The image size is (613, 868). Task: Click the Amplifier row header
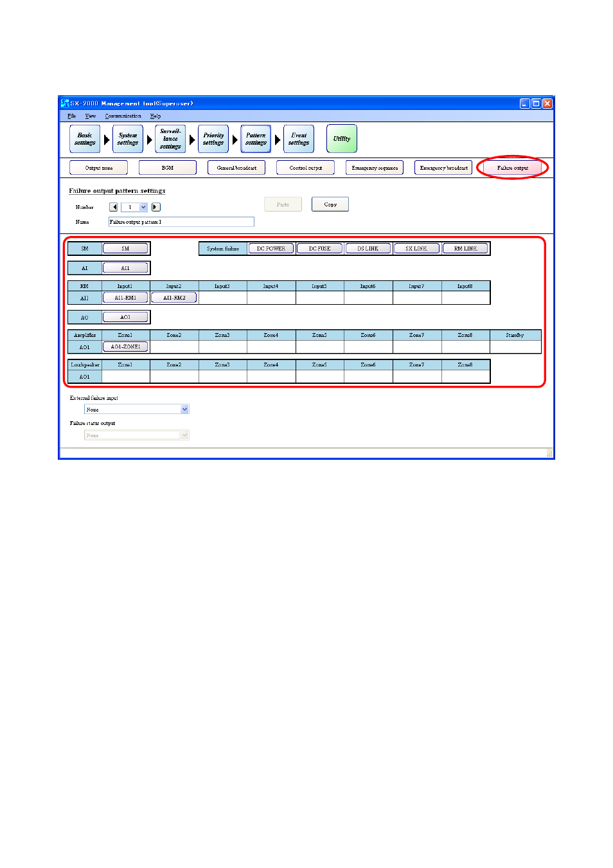[x=85, y=335]
